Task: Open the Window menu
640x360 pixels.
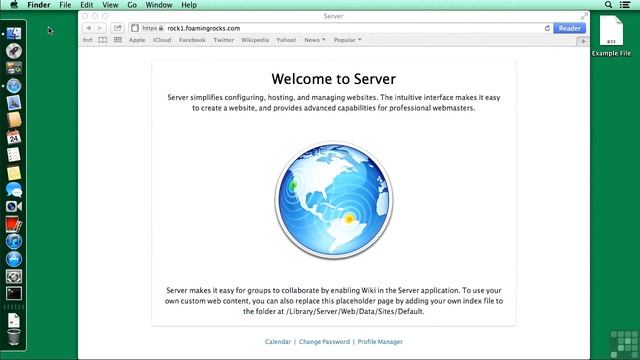Action: point(159,5)
